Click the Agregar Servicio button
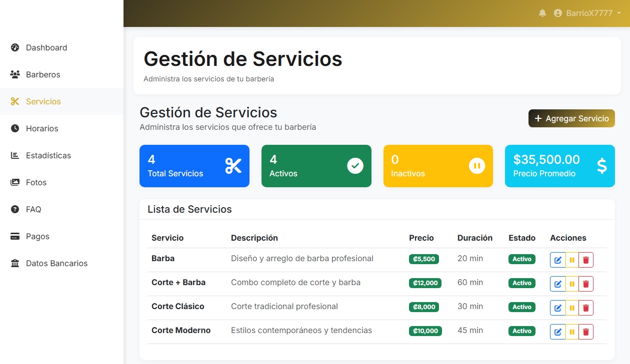 [571, 118]
